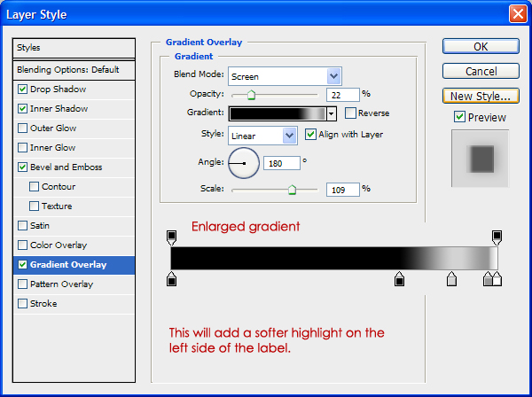The image size is (532, 397).
Task: Select the Inner Shadow style row
Action: tap(74, 109)
